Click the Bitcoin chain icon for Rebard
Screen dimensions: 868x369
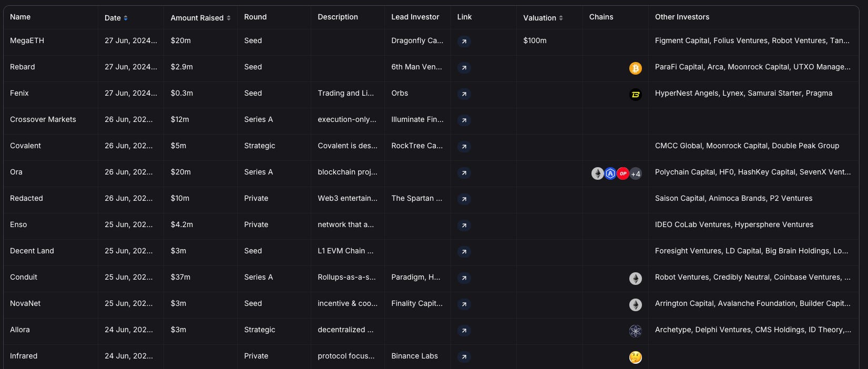[636, 68]
